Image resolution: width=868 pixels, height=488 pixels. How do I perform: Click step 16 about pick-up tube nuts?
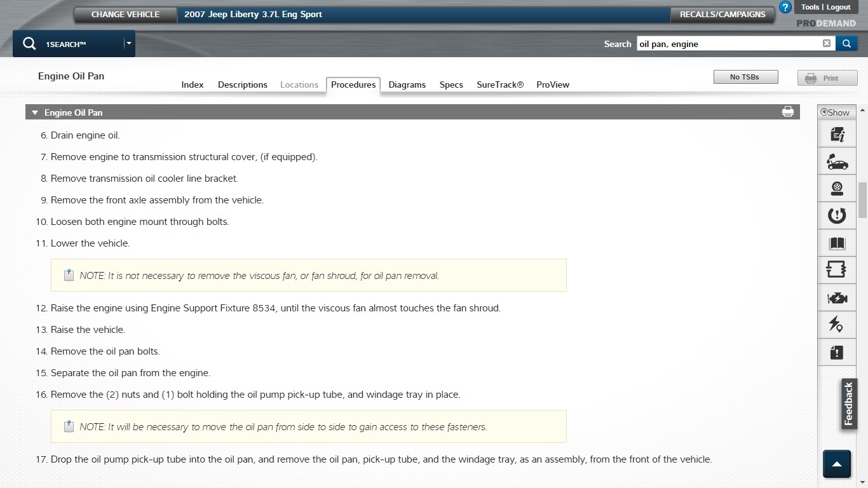point(255,395)
